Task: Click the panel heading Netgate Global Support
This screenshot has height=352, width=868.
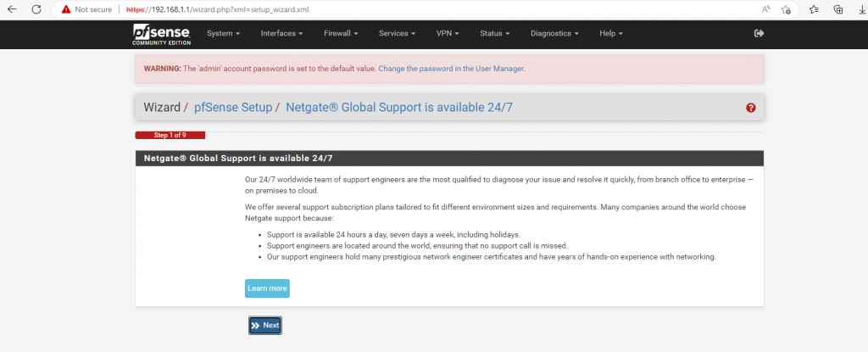Action: (x=238, y=158)
